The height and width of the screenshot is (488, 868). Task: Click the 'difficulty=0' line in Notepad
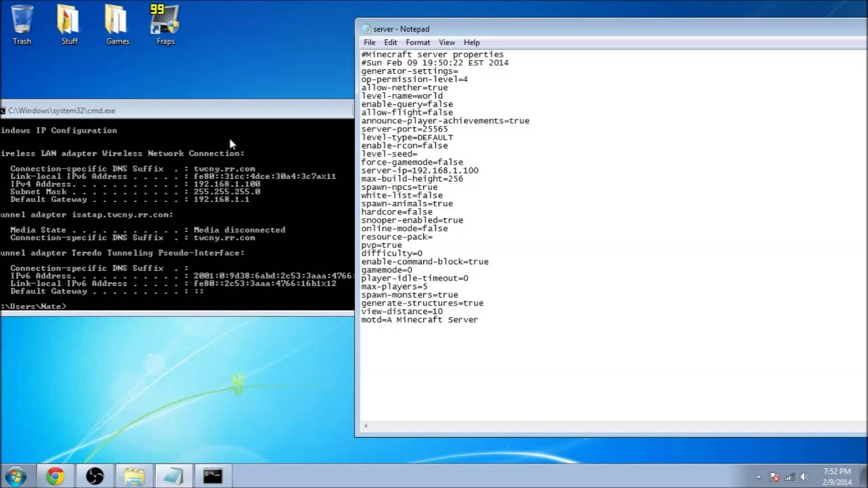tap(391, 253)
